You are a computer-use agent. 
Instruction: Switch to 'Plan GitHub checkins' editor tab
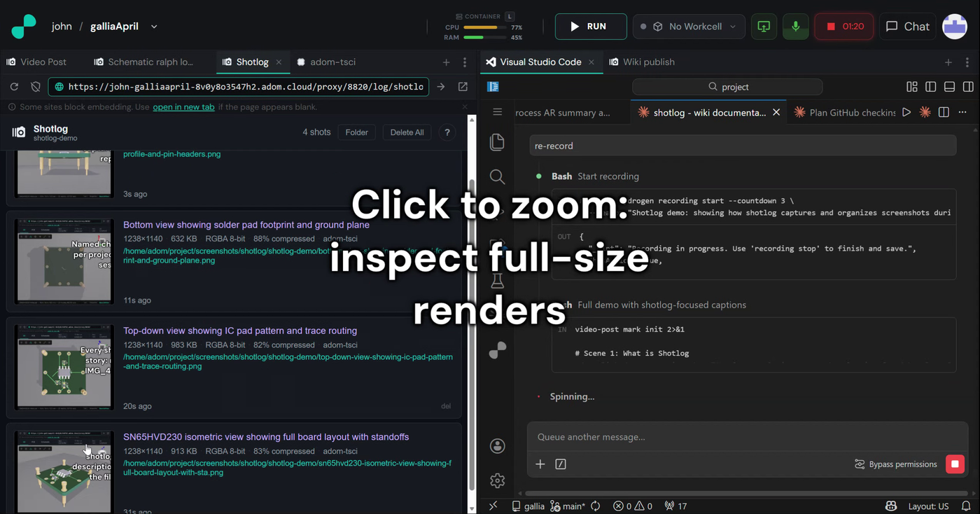pos(845,113)
